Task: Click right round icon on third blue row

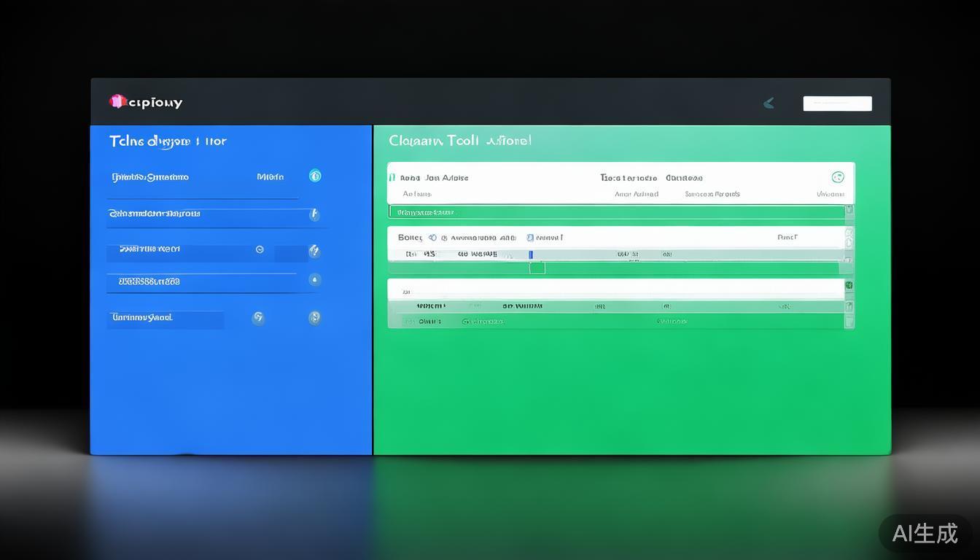Action: [314, 251]
